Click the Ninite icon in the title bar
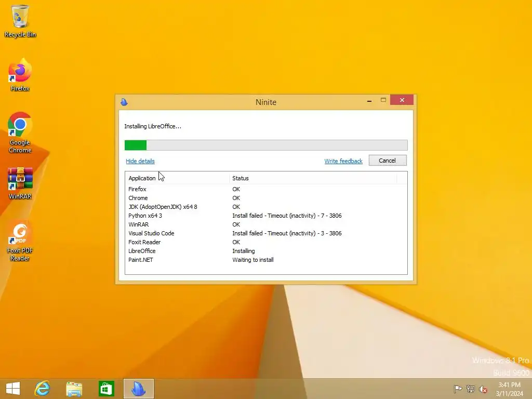Viewport: 532px width, 399px height. point(124,102)
